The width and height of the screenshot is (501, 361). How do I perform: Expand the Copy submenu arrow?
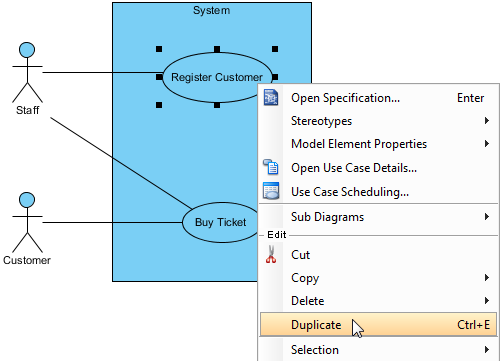tap(487, 278)
